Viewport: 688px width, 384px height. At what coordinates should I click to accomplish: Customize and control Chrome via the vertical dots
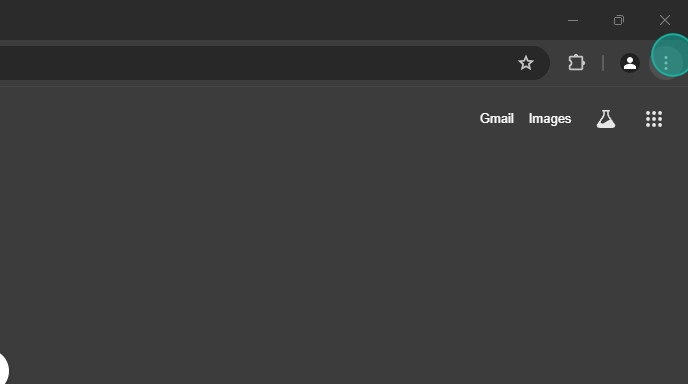pyautogui.click(x=666, y=63)
